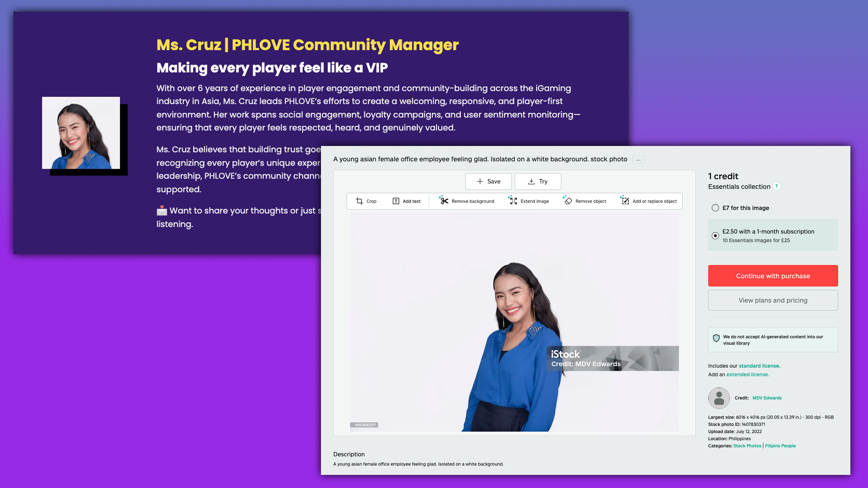The width and height of the screenshot is (868, 488).
Task: Click the iStock stock photo preview image
Action: tap(514, 322)
